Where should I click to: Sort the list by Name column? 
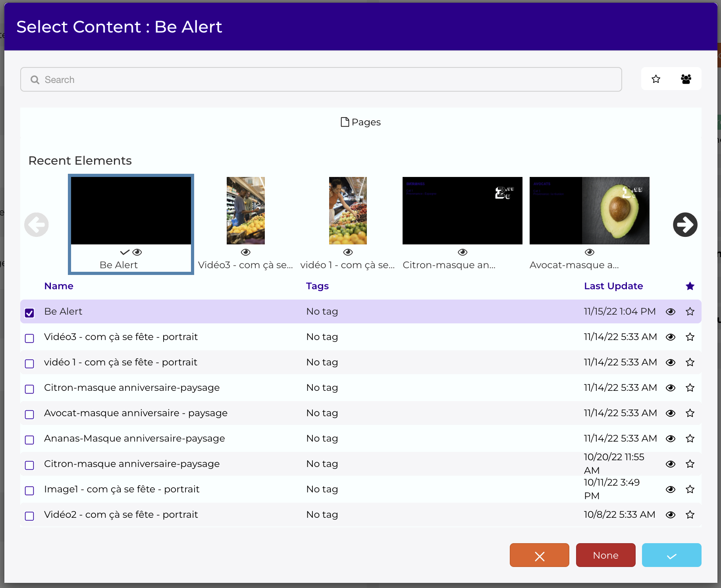point(59,286)
